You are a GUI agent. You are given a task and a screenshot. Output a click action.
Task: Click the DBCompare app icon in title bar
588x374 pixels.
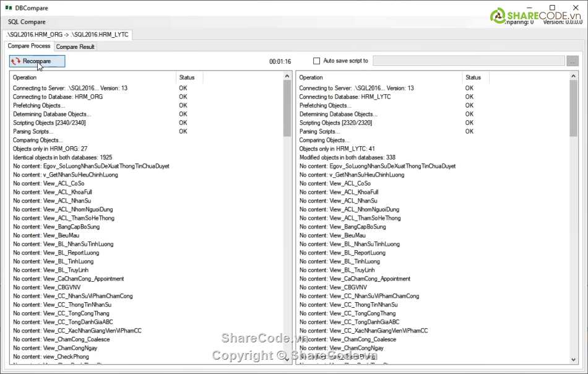9,7
